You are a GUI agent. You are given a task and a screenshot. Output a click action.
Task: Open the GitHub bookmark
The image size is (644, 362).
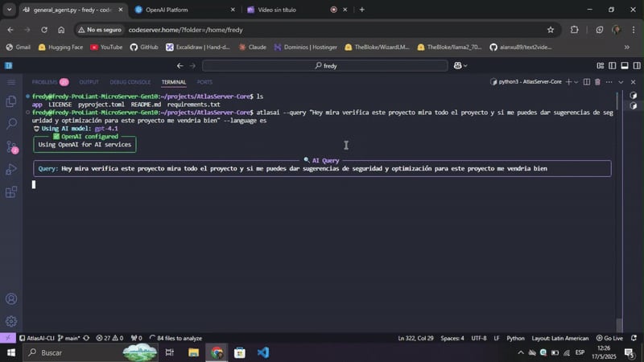[144, 47]
